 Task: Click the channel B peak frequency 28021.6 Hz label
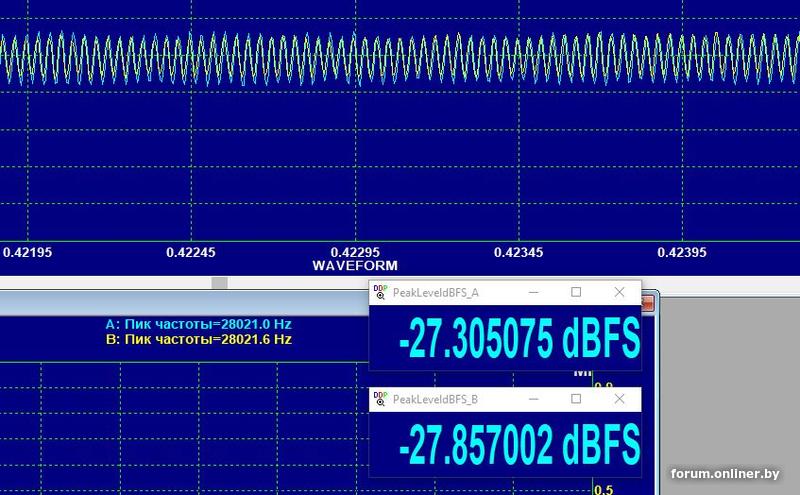tap(198, 339)
